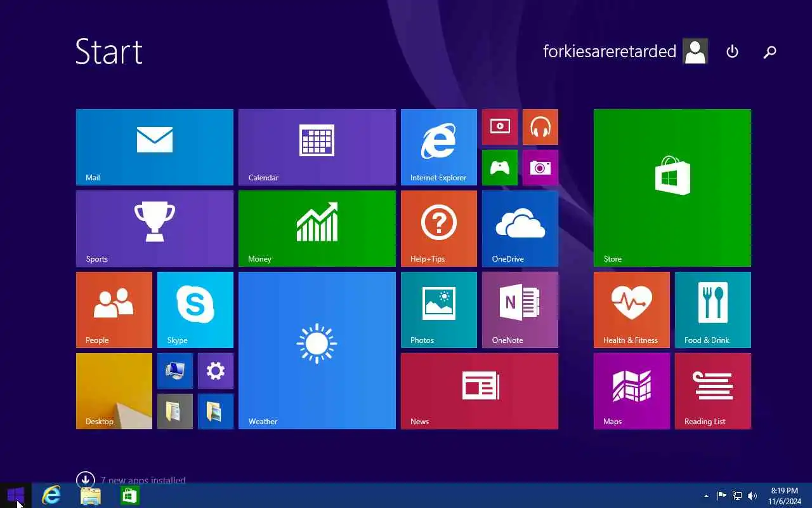Click the Windows Start button on taskbar
The width and height of the screenshot is (812, 508).
(x=15, y=495)
